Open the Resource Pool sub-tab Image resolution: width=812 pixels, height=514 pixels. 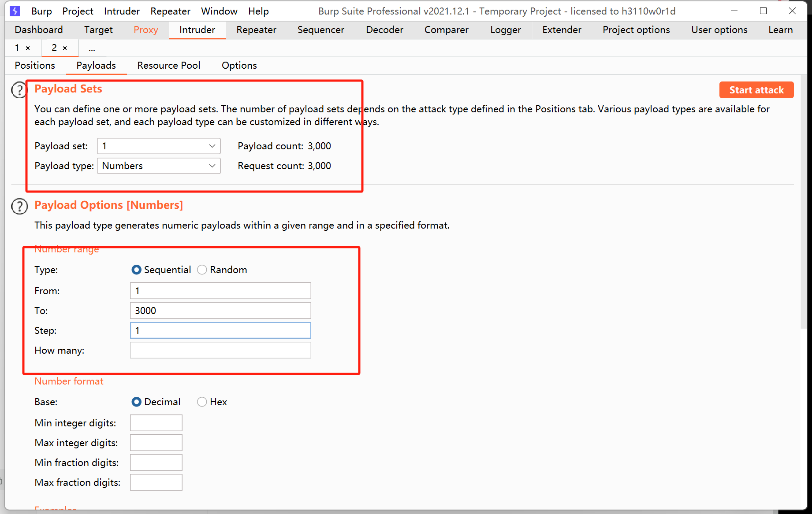169,65
